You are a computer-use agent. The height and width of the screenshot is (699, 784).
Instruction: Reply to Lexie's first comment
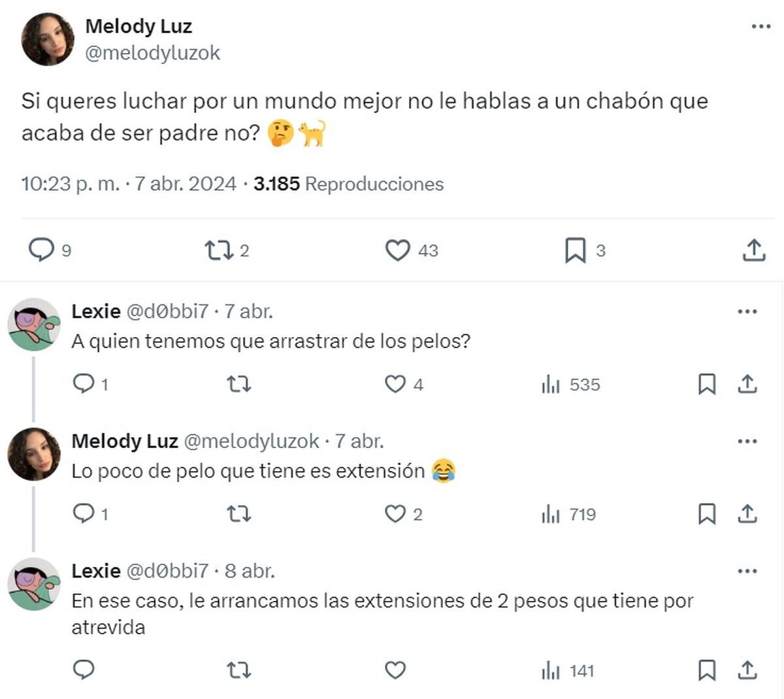click(84, 384)
